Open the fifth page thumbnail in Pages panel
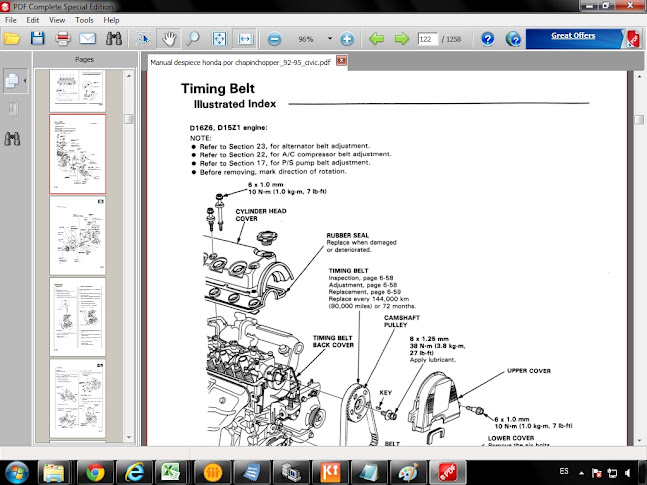The image size is (647, 485). pos(78,399)
